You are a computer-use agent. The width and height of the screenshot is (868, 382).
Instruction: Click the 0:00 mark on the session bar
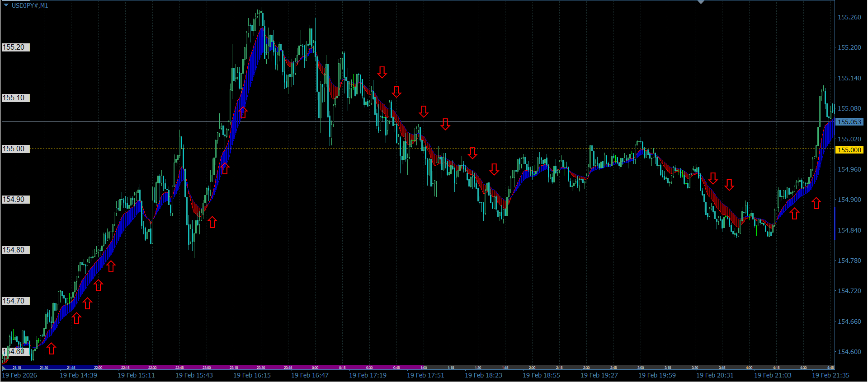pos(315,368)
